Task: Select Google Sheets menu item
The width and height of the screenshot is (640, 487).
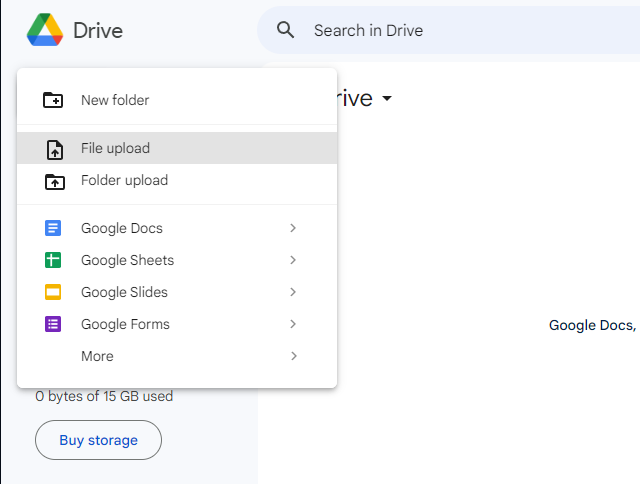Action: [x=177, y=260]
